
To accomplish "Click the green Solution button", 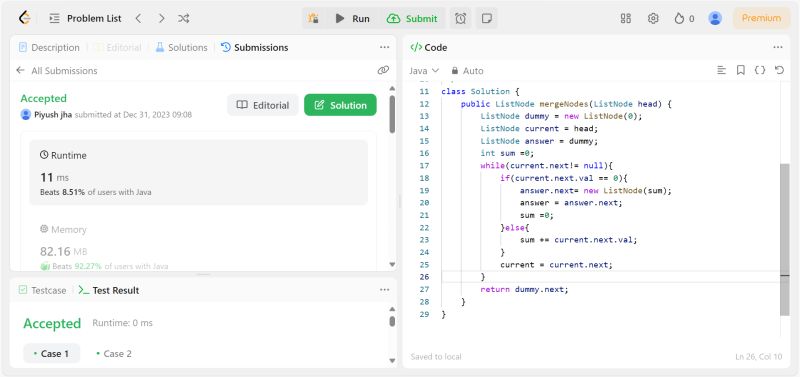I will coord(340,105).
